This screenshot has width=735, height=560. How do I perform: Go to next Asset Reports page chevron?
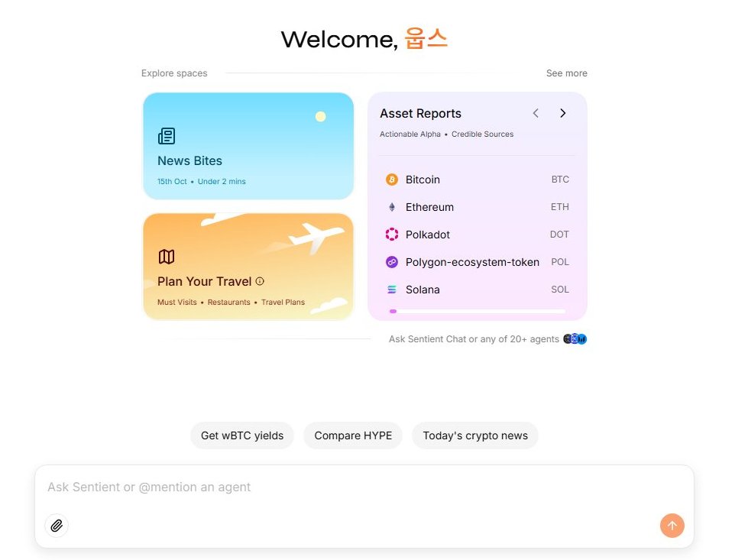tap(563, 113)
